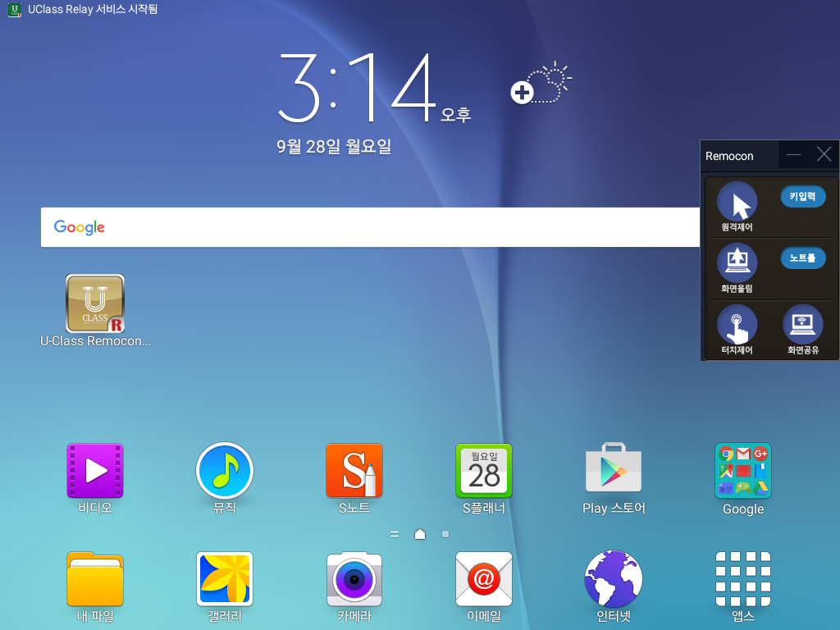
Task: Tap the date 9월 28일 월요일
Action: tap(334, 146)
